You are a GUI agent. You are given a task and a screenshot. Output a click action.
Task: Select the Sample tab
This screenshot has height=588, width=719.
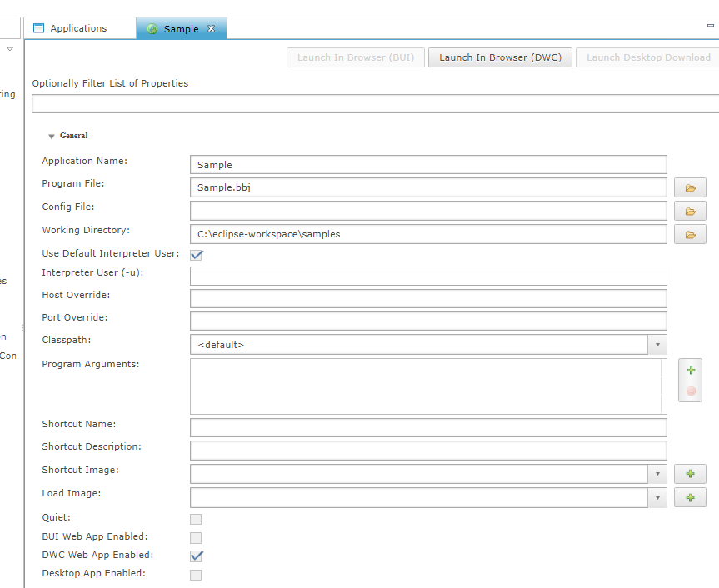click(x=182, y=28)
